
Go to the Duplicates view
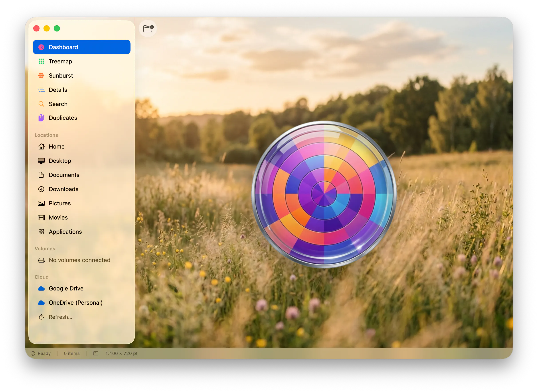click(82, 118)
